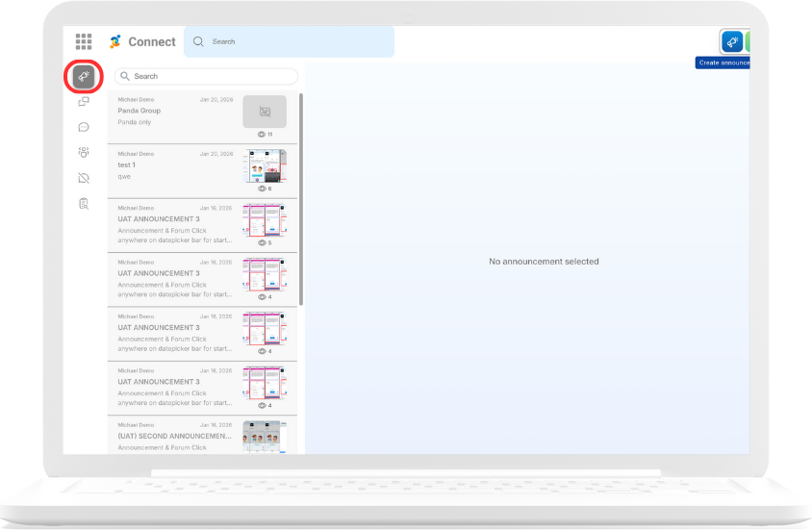Click the test 1 announcement thumbnail

click(x=265, y=165)
